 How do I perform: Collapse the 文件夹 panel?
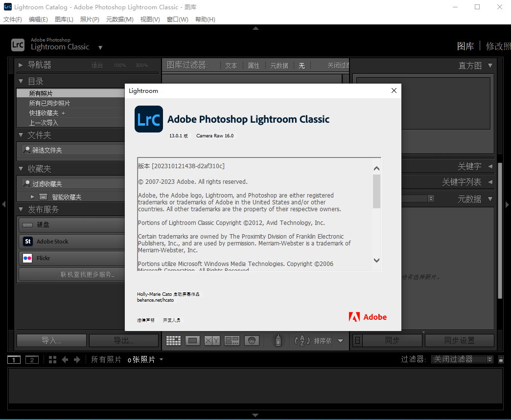coord(21,135)
